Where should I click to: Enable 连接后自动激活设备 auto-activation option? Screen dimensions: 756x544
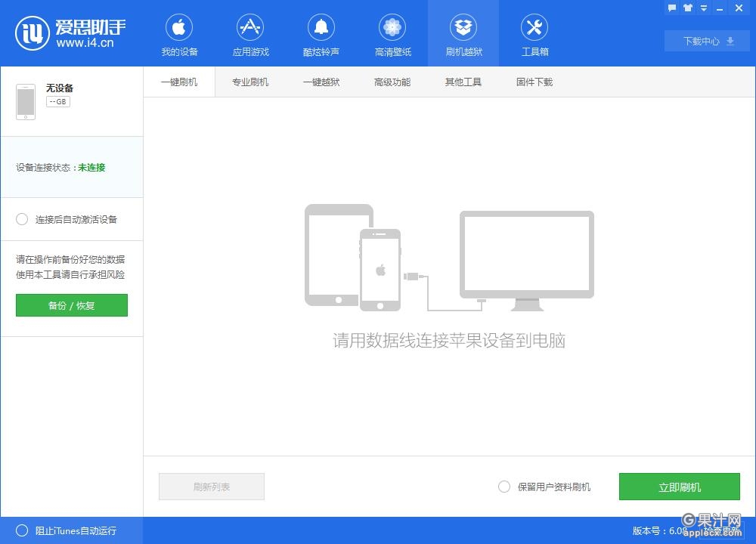pyautogui.click(x=22, y=219)
